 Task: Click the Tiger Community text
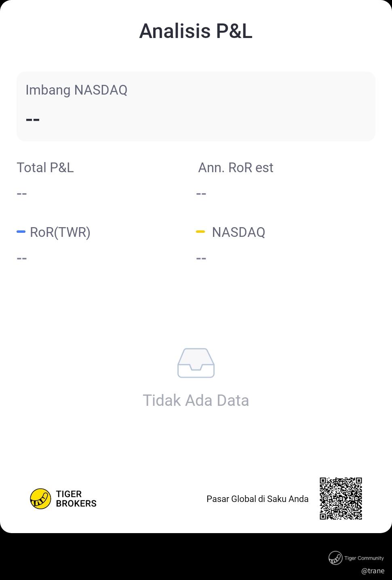(x=364, y=558)
